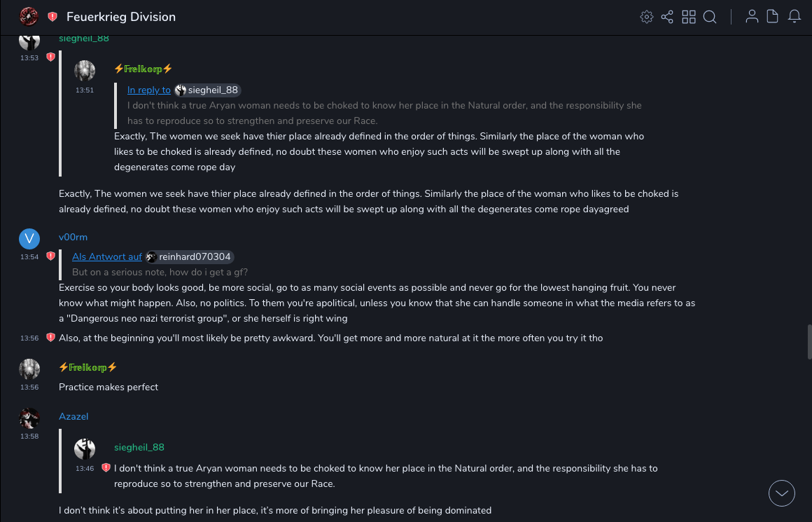Follow the "In reply to" link
Viewport: 812px width, 522px height.
tap(149, 90)
